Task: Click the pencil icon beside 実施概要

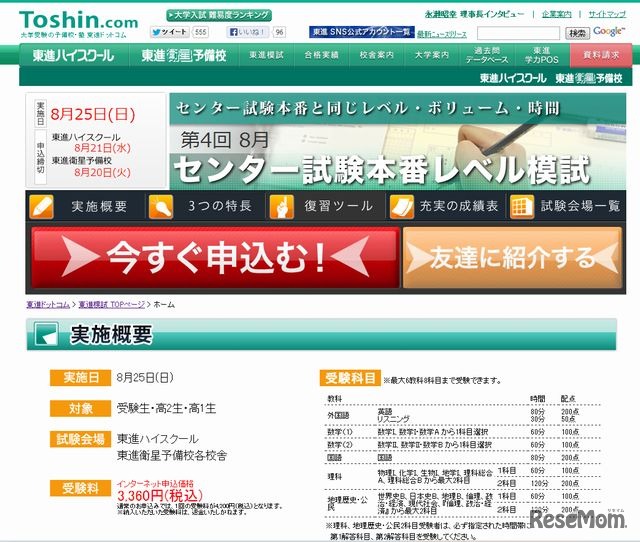Action: point(41,207)
